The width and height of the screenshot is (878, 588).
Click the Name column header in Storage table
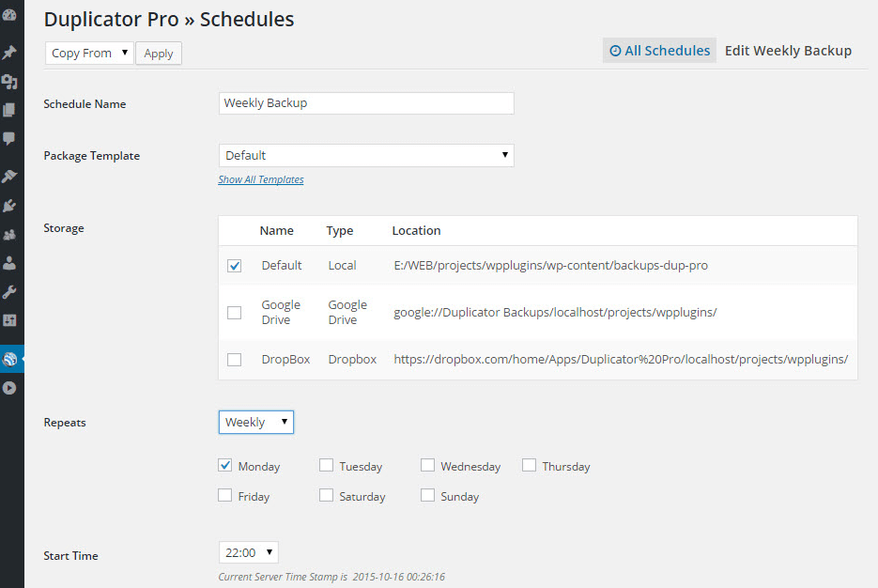[277, 231]
